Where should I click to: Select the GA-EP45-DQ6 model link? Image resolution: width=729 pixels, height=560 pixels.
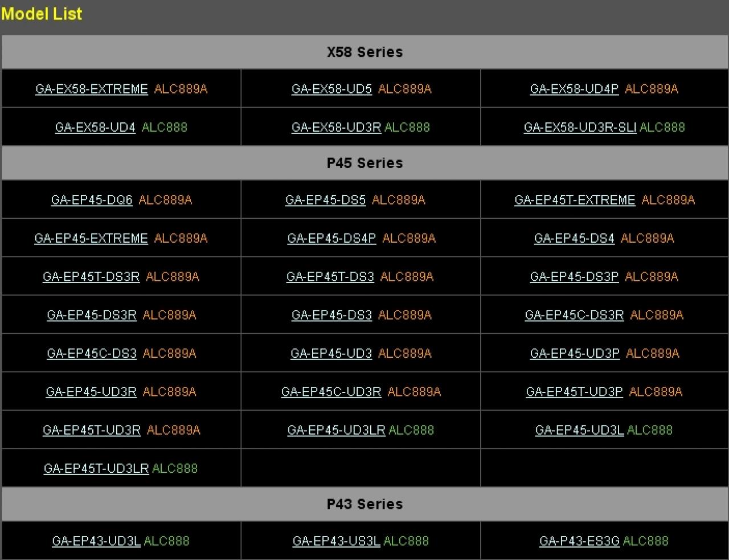click(x=92, y=200)
